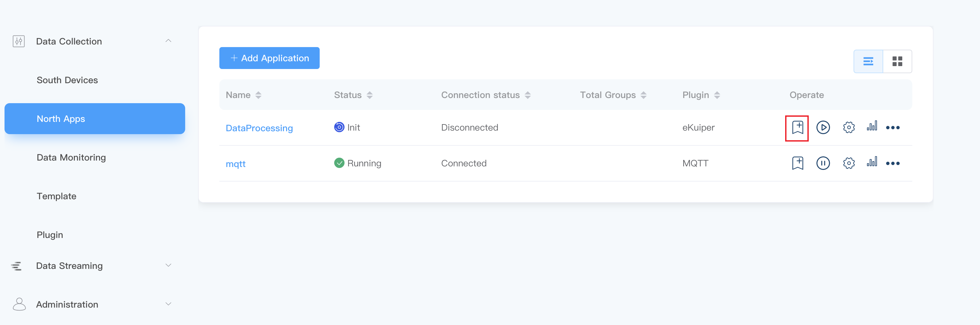
Task: Switch to list view layout
Action: [868, 61]
